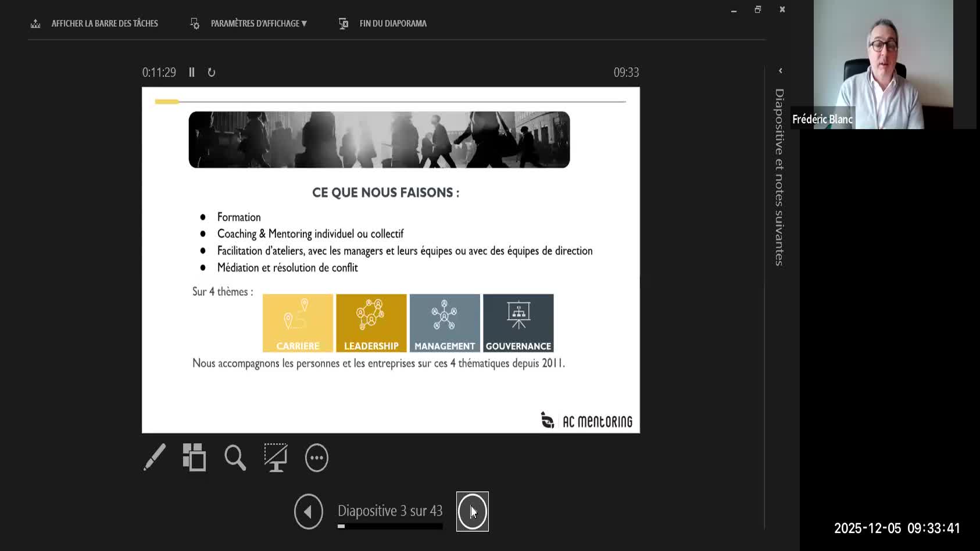Click the black screen slideshow icon

click(276, 457)
